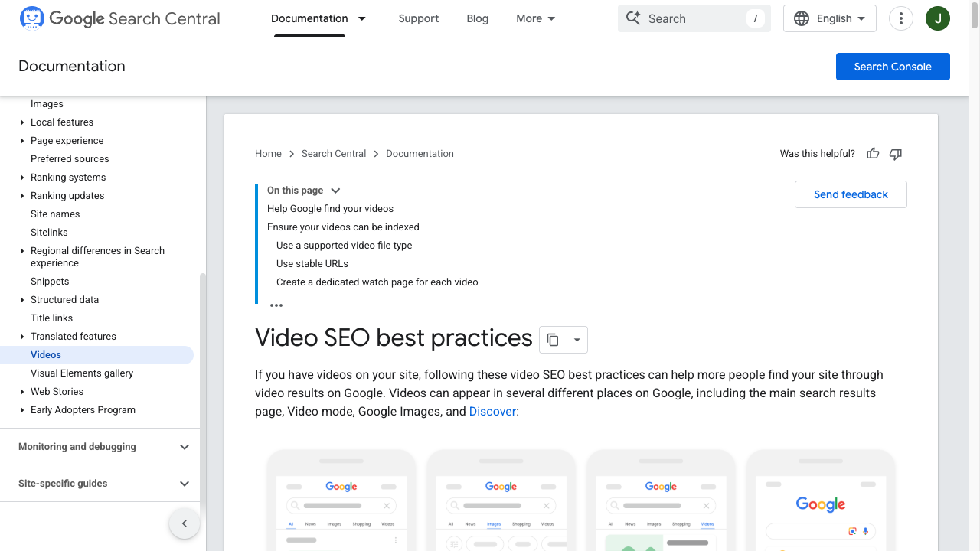This screenshot has height=551, width=980.
Task: Jump to Ensure your videos can be indexed
Action: pos(343,227)
